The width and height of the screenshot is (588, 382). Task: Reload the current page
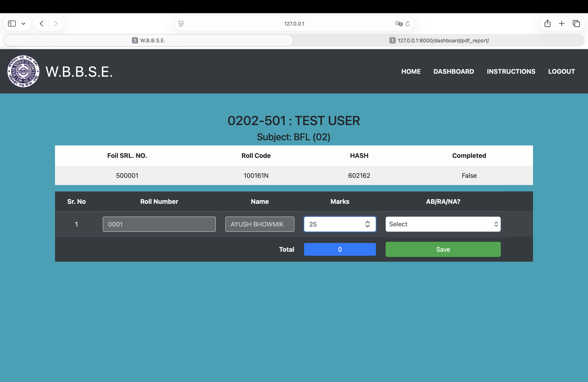[x=408, y=24]
